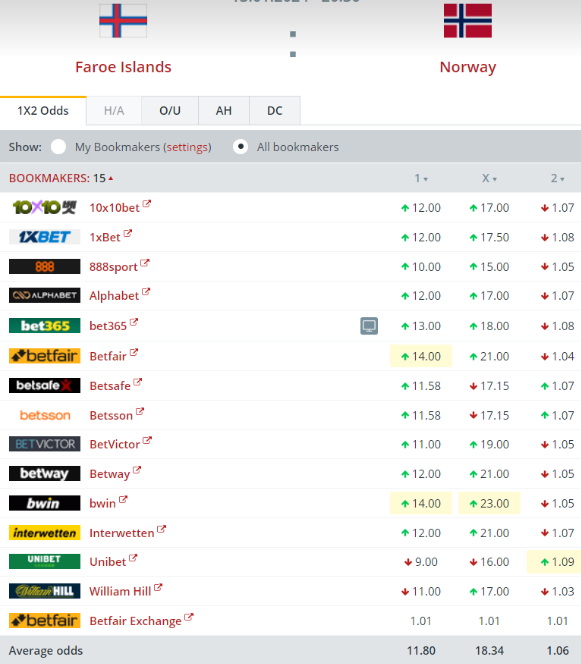Open the Betfair Exchange bookmaker link
Image resolution: width=581 pixels, height=664 pixels.
[x=136, y=621]
